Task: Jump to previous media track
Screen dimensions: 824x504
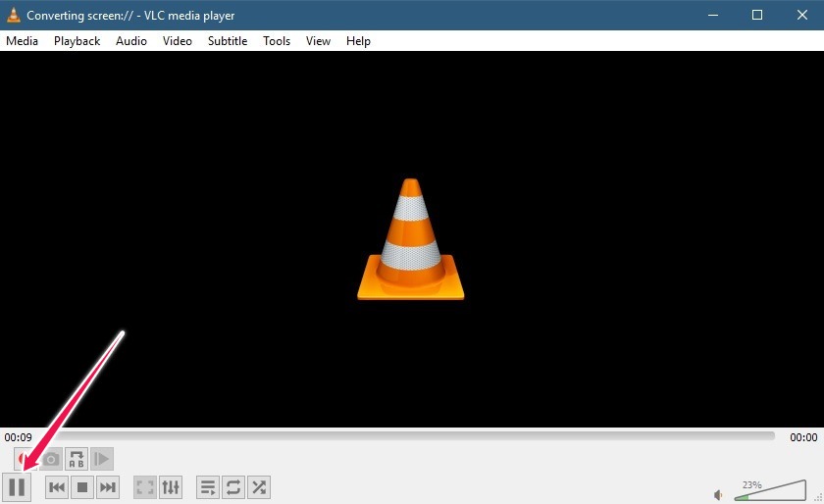Action: [x=57, y=487]
